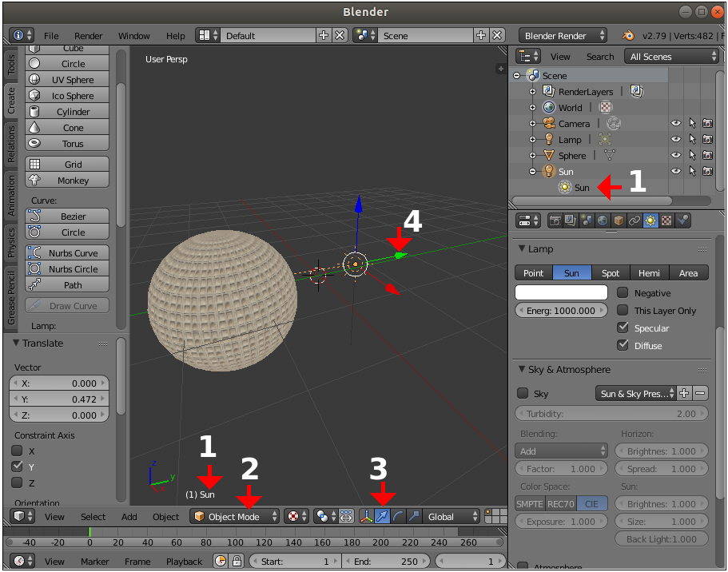728x572 pixels.
Task: Open the Render Layers properties tab
Action: click(x=571, y=220)
